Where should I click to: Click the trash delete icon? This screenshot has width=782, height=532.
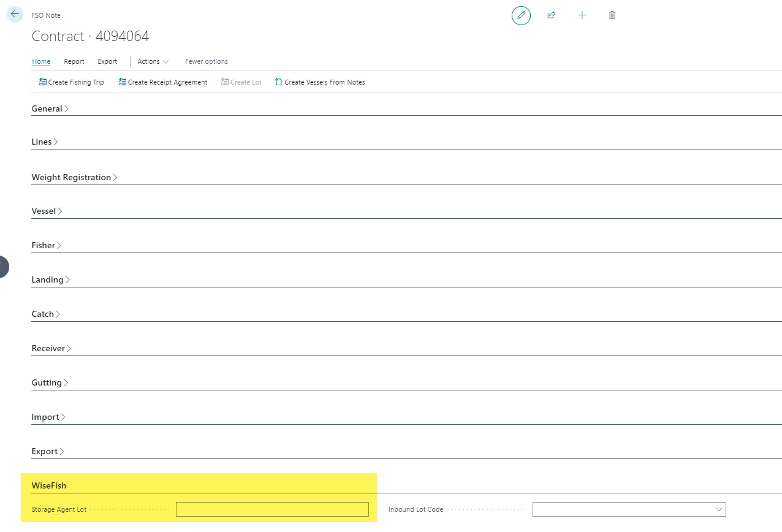pyautogui.click(x=612, y=15)
